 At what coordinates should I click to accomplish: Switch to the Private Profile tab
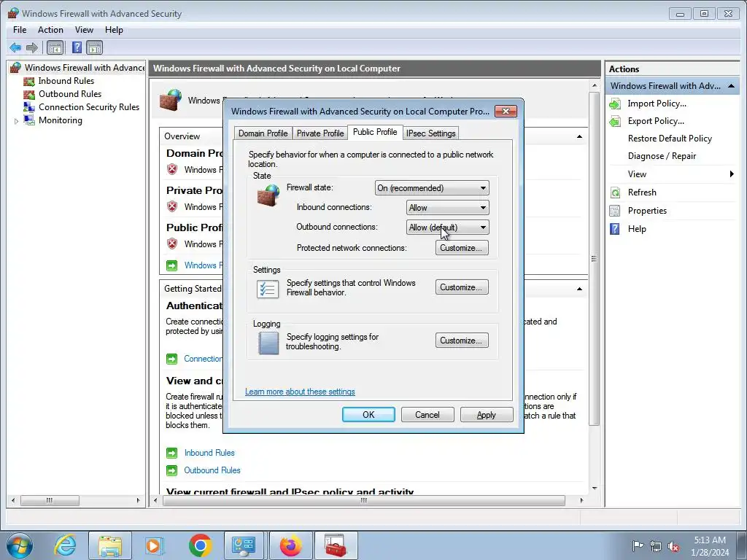tap(320, 133)
